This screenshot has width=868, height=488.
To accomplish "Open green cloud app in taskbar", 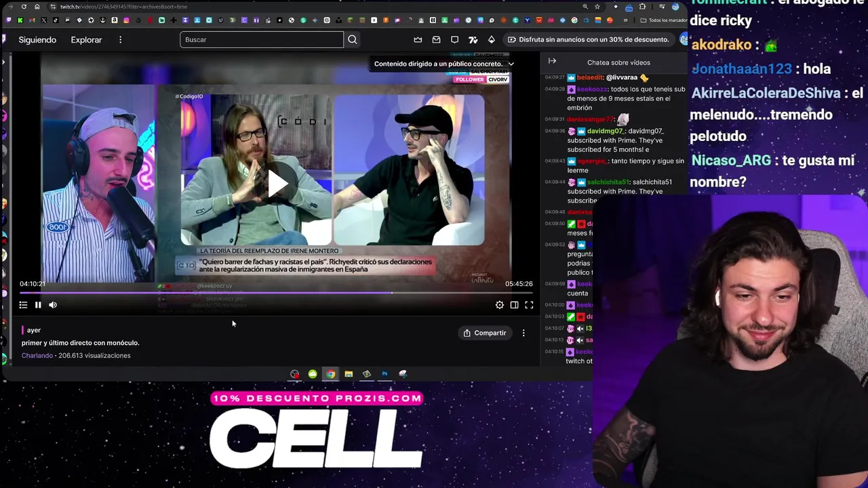I will tap(313, 374).
